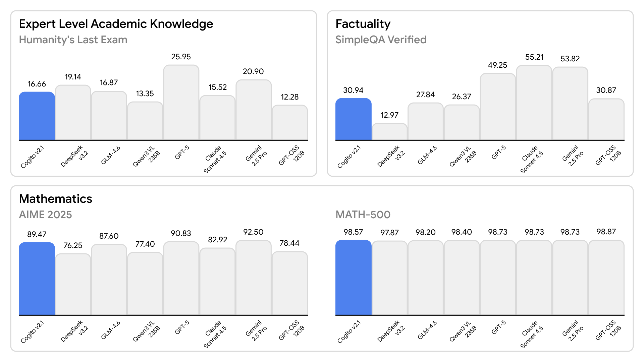Screen dimensions: 644x362
Task: Select the "AIME 2025" subtitle
Action: coord(46,215)
